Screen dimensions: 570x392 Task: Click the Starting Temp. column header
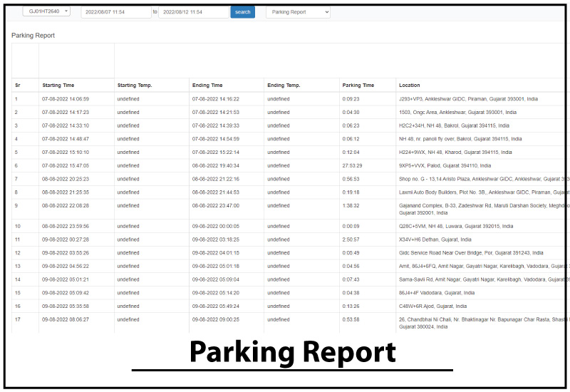pos(135,86)
